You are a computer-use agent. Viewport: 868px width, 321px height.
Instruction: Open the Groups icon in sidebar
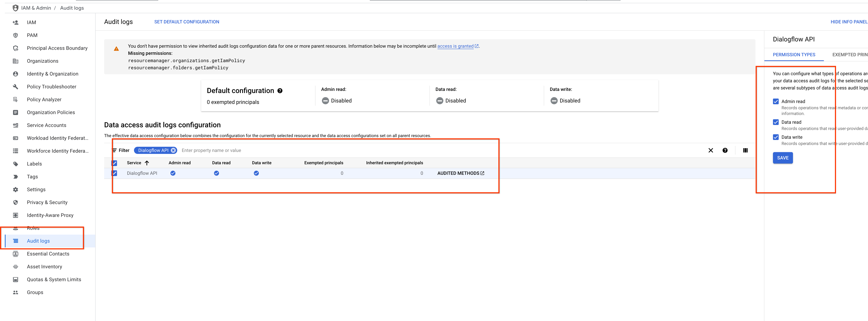click(x=16, y=292)
